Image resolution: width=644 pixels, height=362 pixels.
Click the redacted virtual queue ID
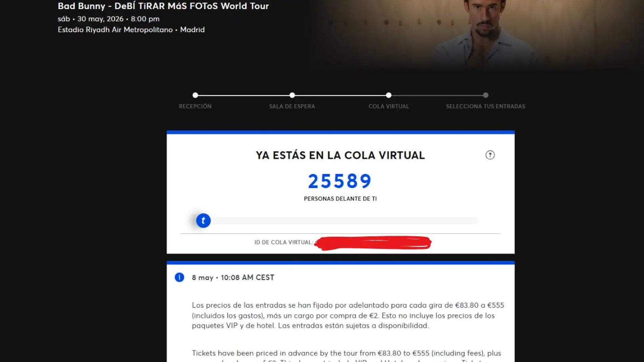(373, 243)
